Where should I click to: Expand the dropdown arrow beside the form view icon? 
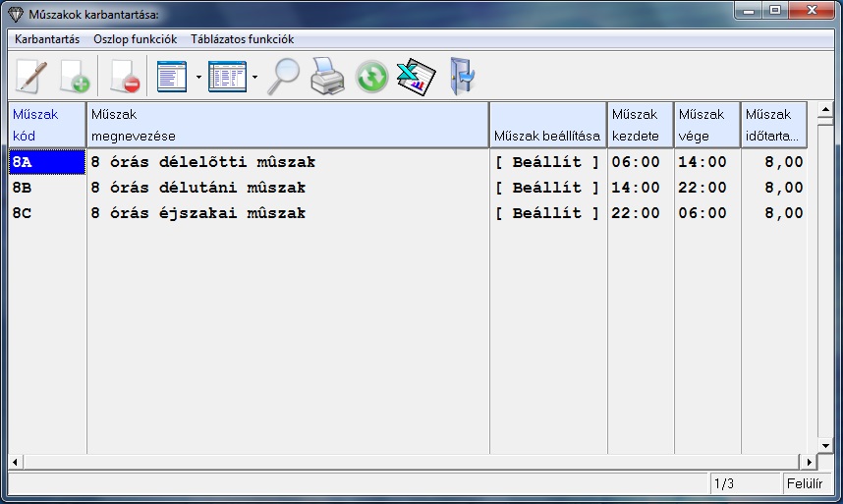(x=198, y=77)
